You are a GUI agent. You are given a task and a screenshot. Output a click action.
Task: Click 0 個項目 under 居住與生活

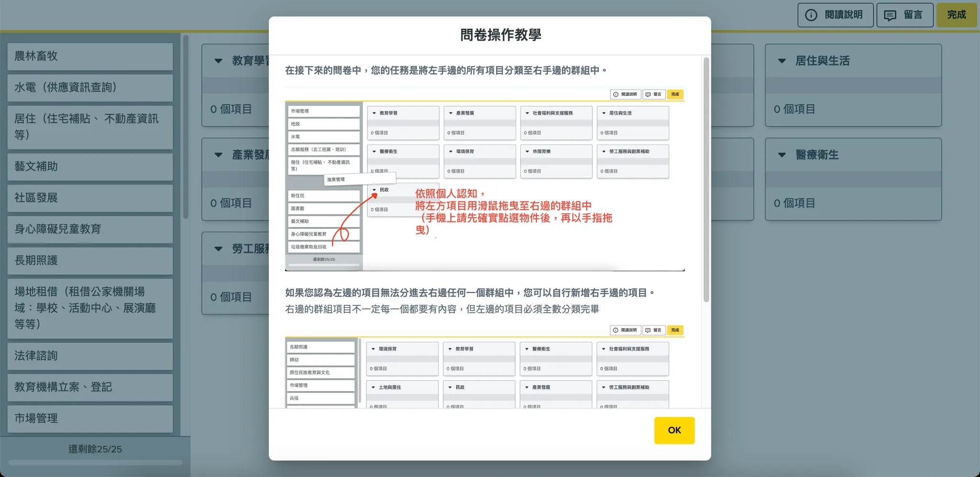click(x=794, y=109)
